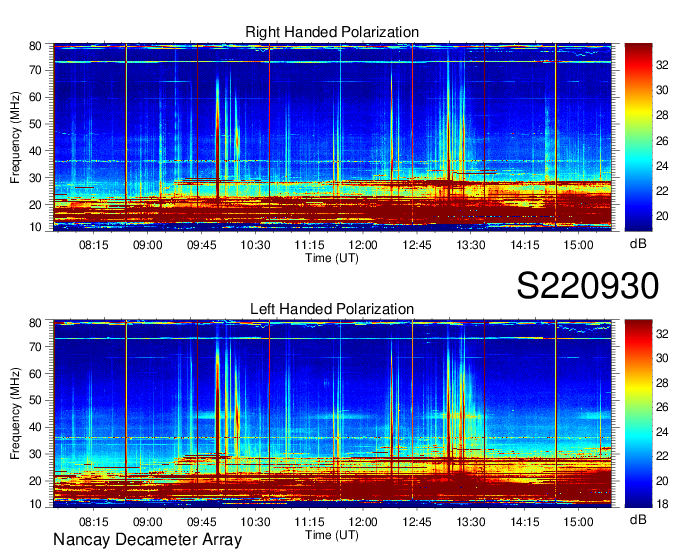Image resolution: width=680 pixels, height=552 pixels.
Task: Click the 14:15 tick of bottom plot
Action: pos(524,522)
